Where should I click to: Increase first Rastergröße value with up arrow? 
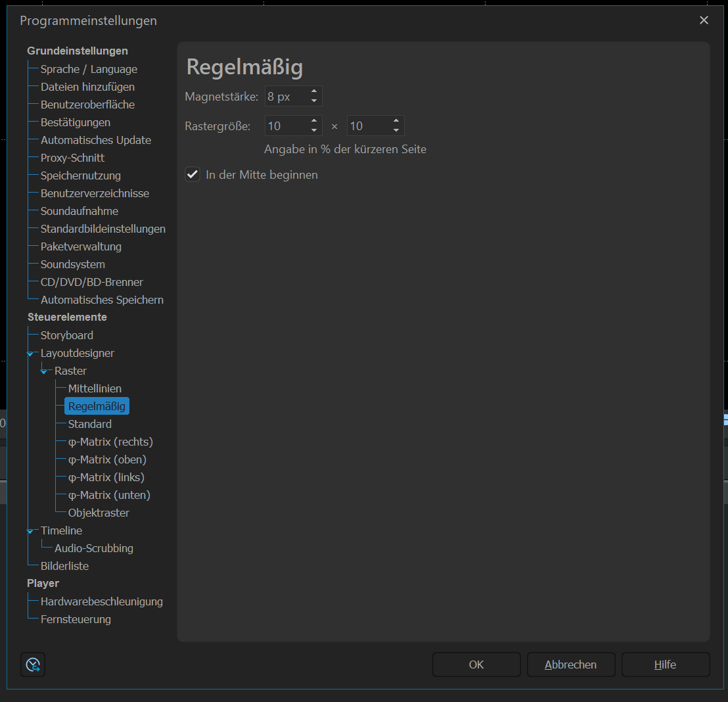(x=314, y=121)
